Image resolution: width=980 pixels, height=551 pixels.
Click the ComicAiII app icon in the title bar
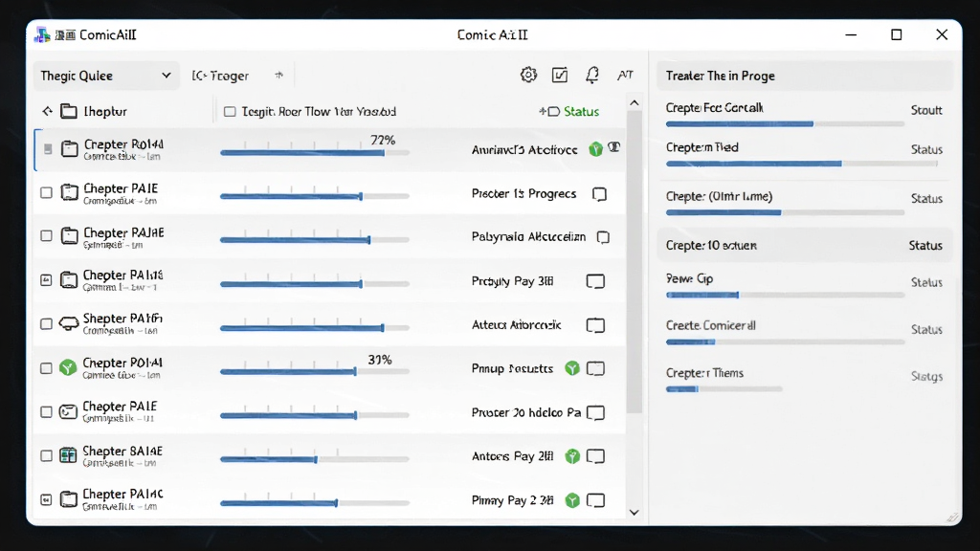coord(42,35)
